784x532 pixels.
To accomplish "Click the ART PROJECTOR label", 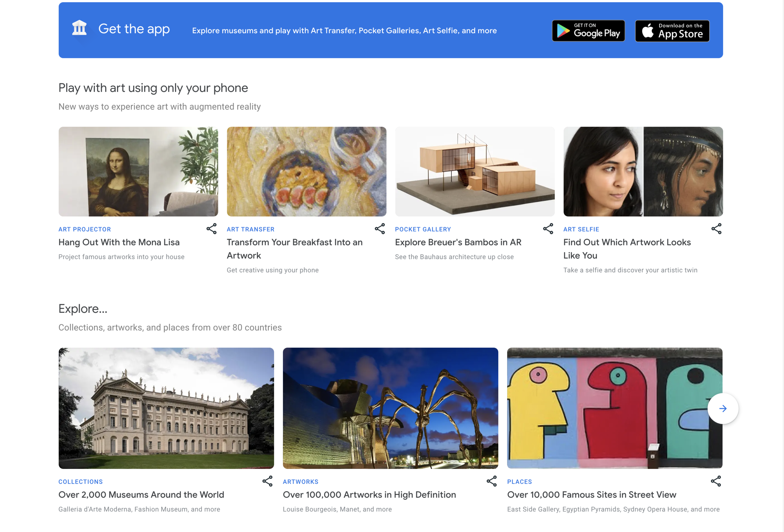I will (85, 229).
